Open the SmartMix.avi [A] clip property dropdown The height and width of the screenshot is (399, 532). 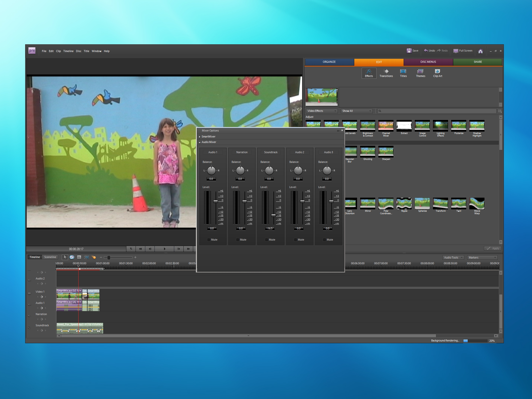click(80, 302)
